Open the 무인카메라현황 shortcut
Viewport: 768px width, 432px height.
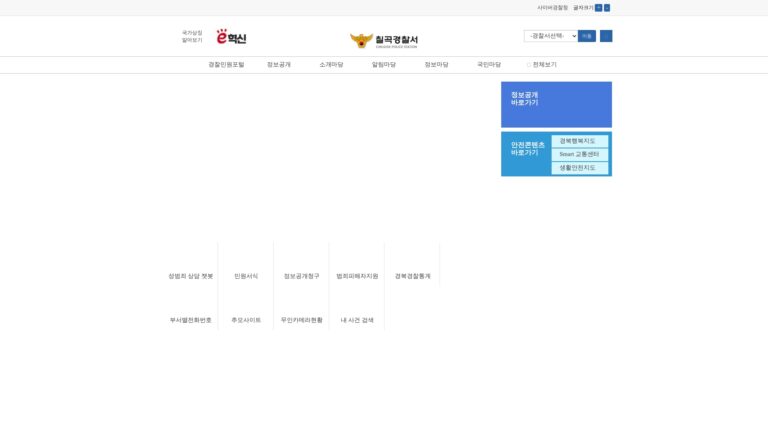click(x=302, y=320)
